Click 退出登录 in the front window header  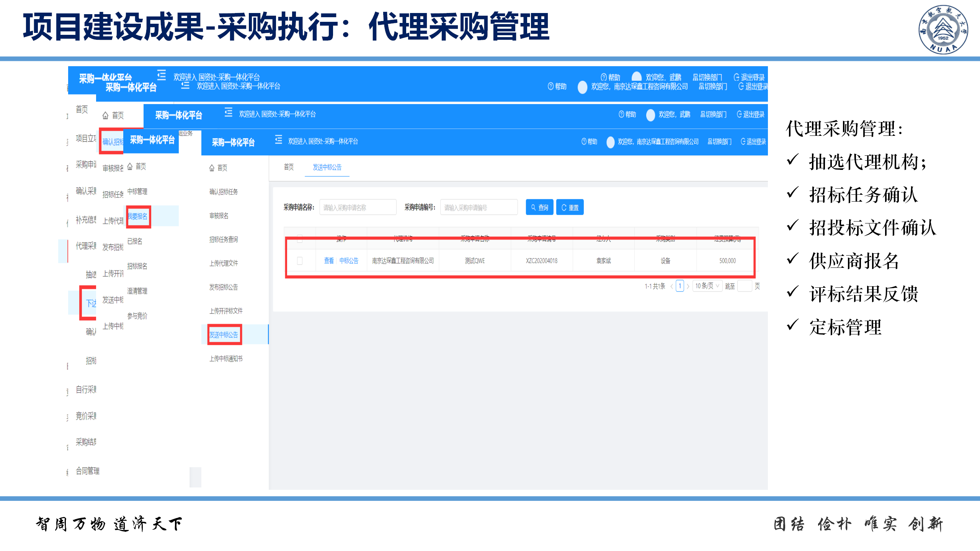click(x=753, y=142)
